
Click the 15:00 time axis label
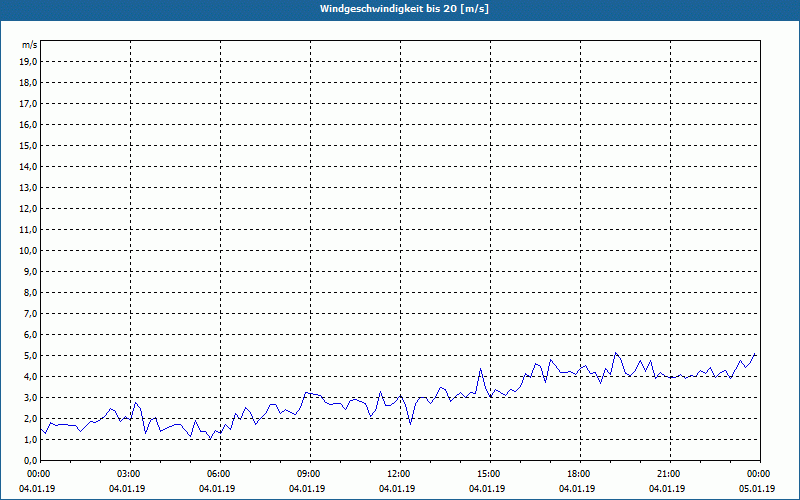tap(490, 474)
